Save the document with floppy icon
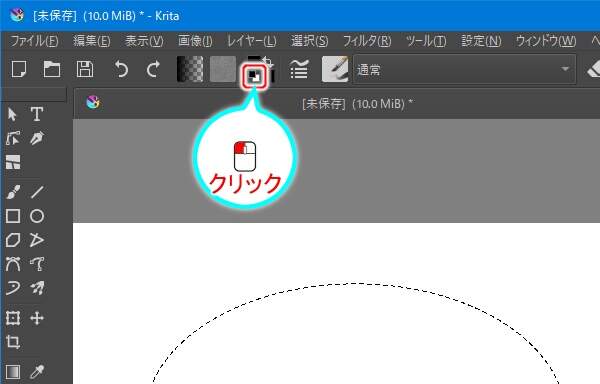Viewport: 600px width, 384px height. point(85,69)
